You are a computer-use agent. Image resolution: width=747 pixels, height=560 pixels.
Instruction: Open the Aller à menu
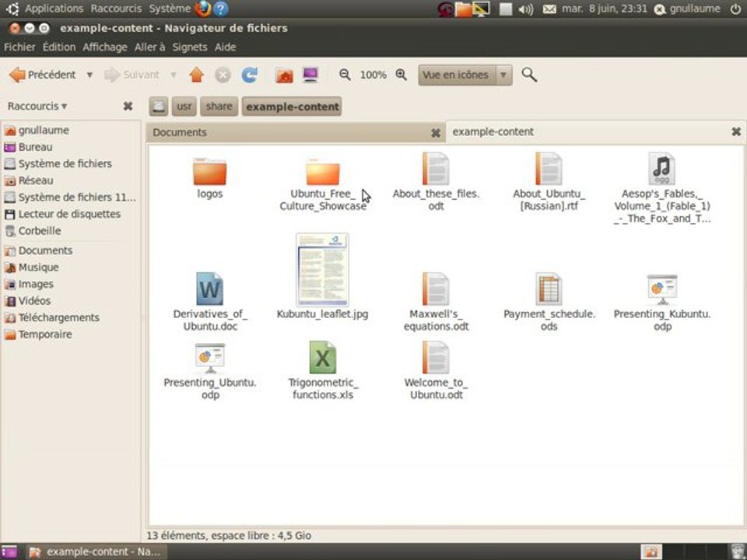pyautogui.click(x=149, y=47)
